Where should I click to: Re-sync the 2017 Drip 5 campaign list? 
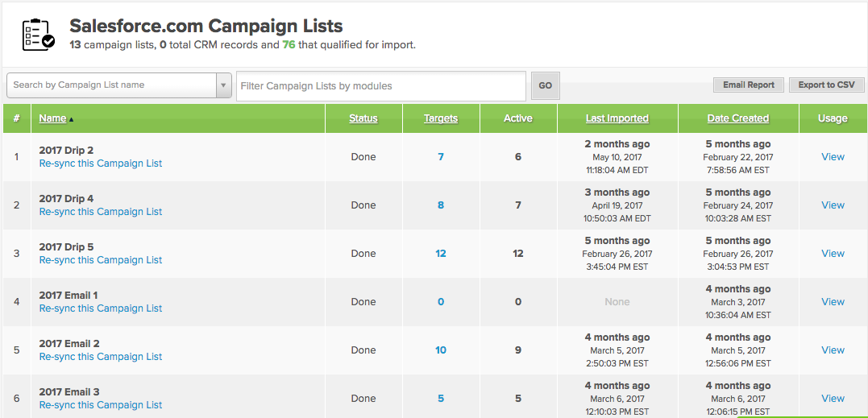[x=101, y=260]
